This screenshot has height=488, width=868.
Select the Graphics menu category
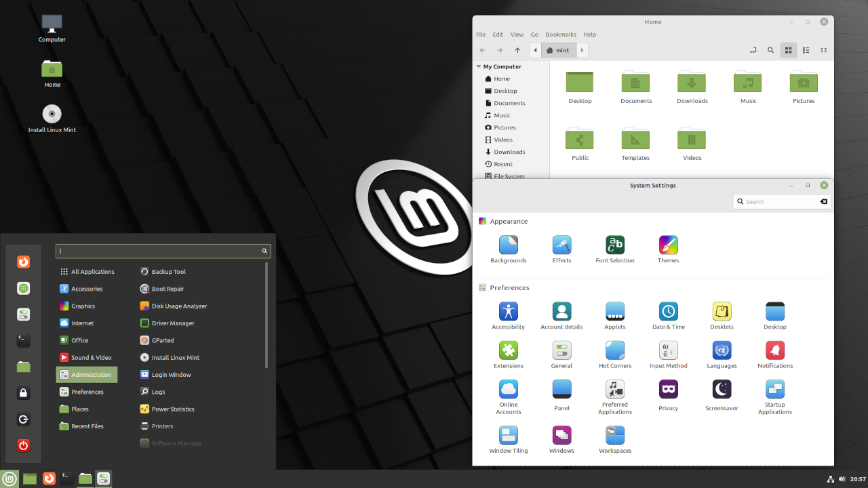87,306
